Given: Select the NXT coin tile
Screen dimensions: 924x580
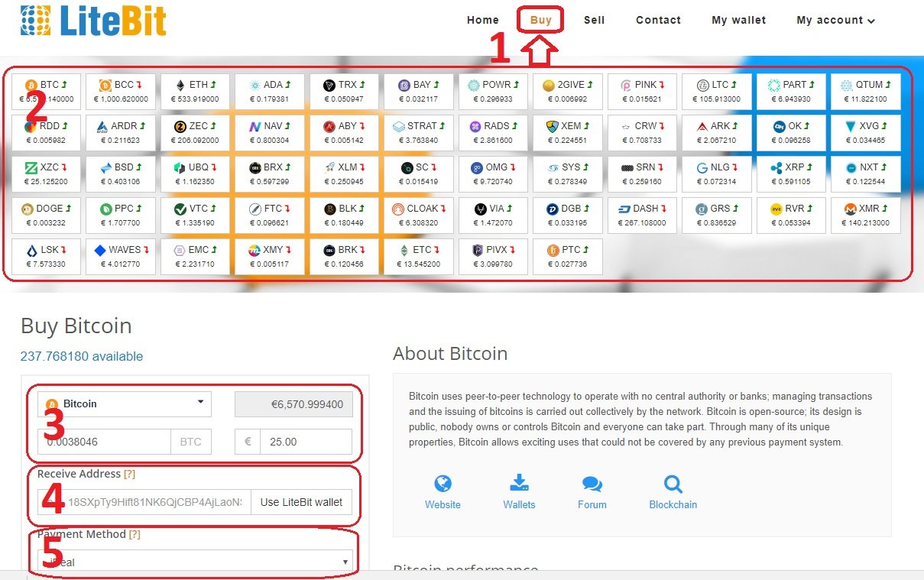Looking at the screenshot, I should pyautogui.click(x=867, y=174).
